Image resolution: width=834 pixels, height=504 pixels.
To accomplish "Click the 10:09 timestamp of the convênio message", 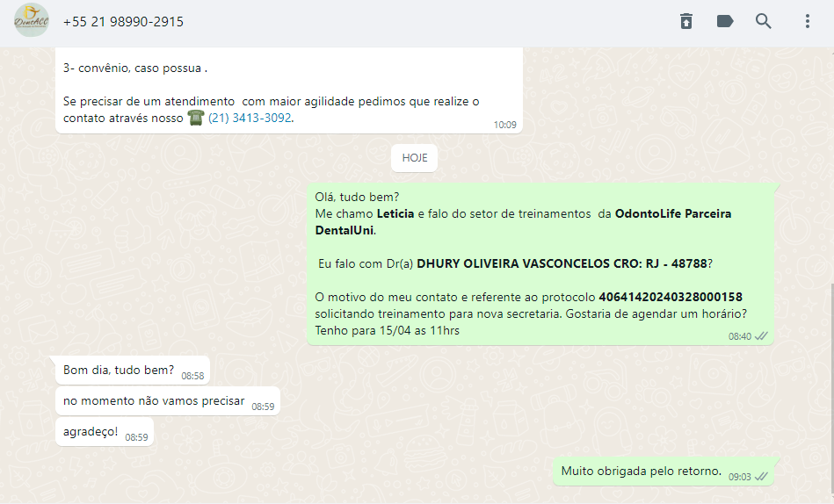I will pyautogui.click(x=504, y=125).
